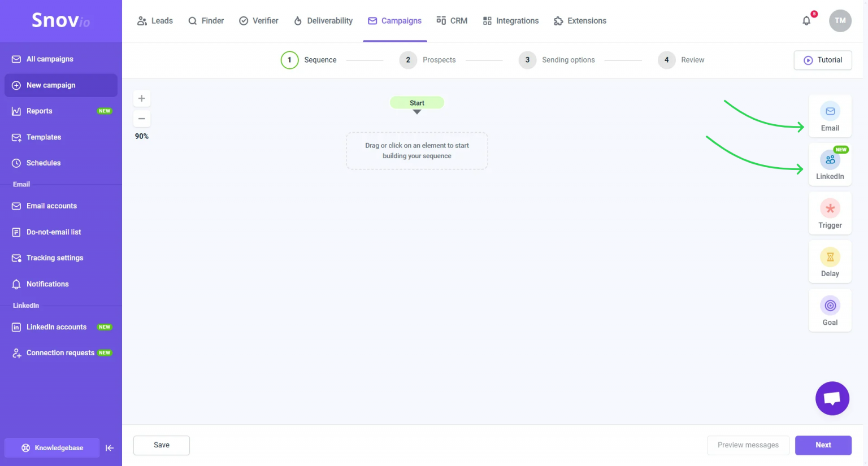Zoom in the canvas with plus
The image size is (868, 466).
[x=142, y=98]
